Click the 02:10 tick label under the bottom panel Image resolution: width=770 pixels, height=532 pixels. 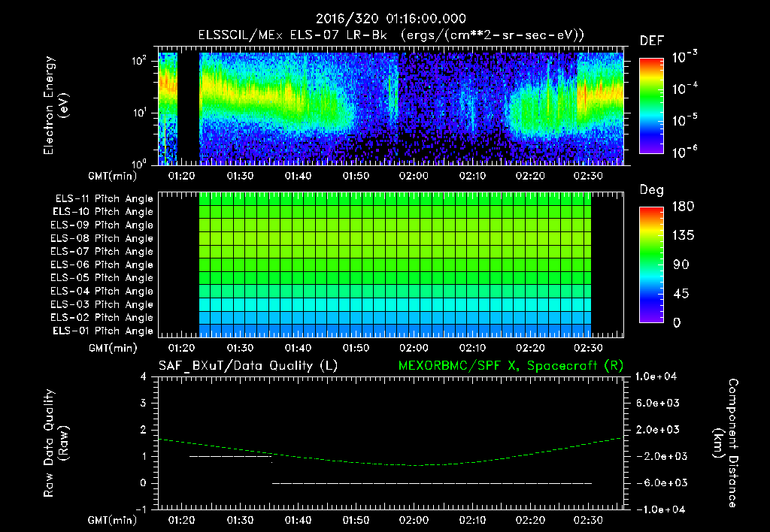[x=472, y=520]
